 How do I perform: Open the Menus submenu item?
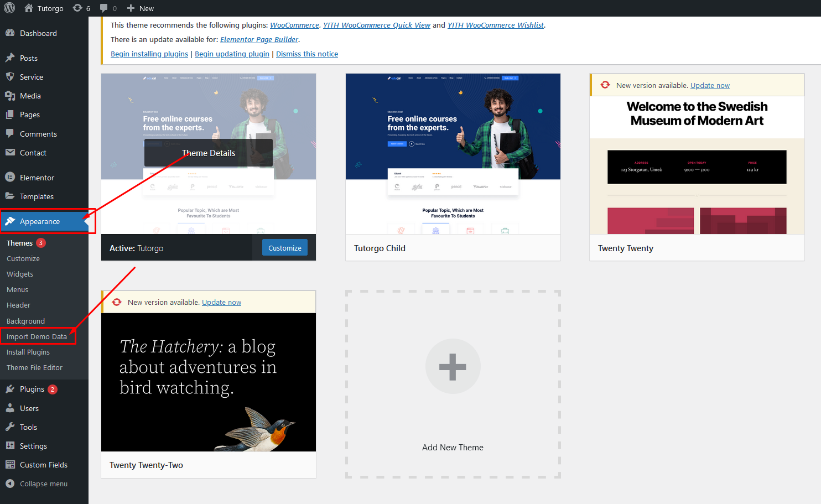tap(17, 289)
